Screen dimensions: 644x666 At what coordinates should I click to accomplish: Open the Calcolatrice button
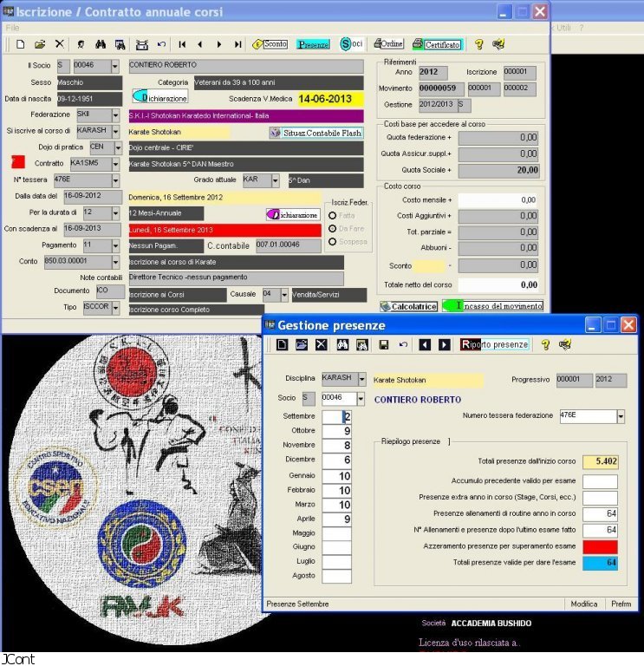pos(408,306)
